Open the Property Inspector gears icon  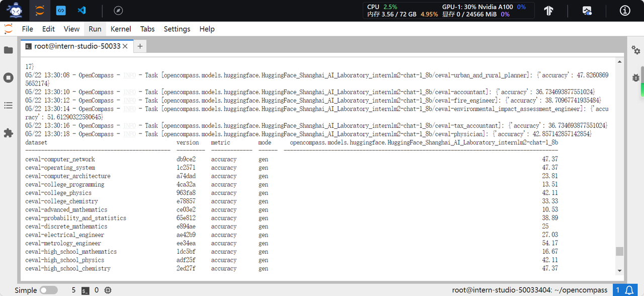(x=636, y=50)
